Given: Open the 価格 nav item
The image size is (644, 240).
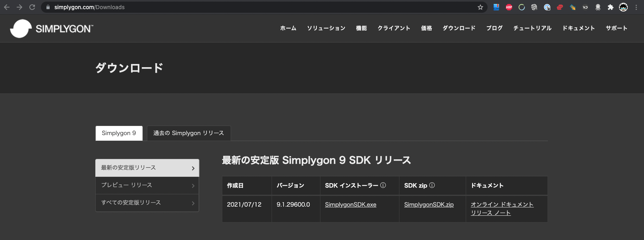Looking at the screenshot, I should 426,28.
